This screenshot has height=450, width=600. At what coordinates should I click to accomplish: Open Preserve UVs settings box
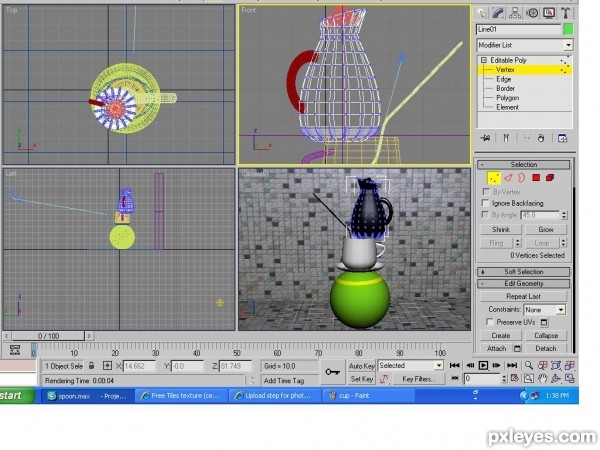pyautogui.click(x=544, y=323)
